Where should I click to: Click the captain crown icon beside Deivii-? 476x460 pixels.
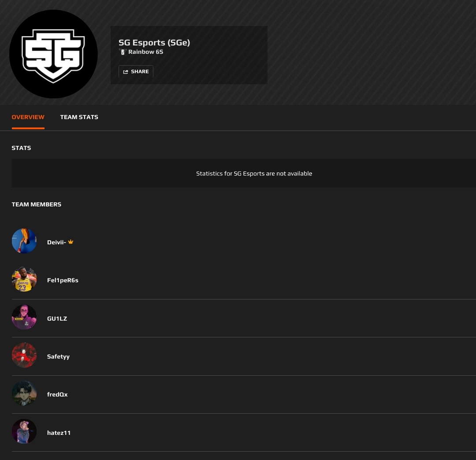71,242
